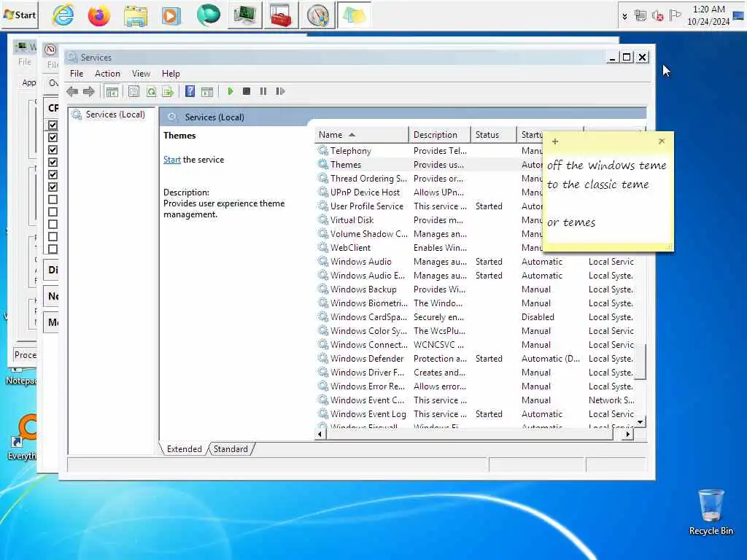
Task: Select the UPnP Device Host service
Action: [429, 192]
